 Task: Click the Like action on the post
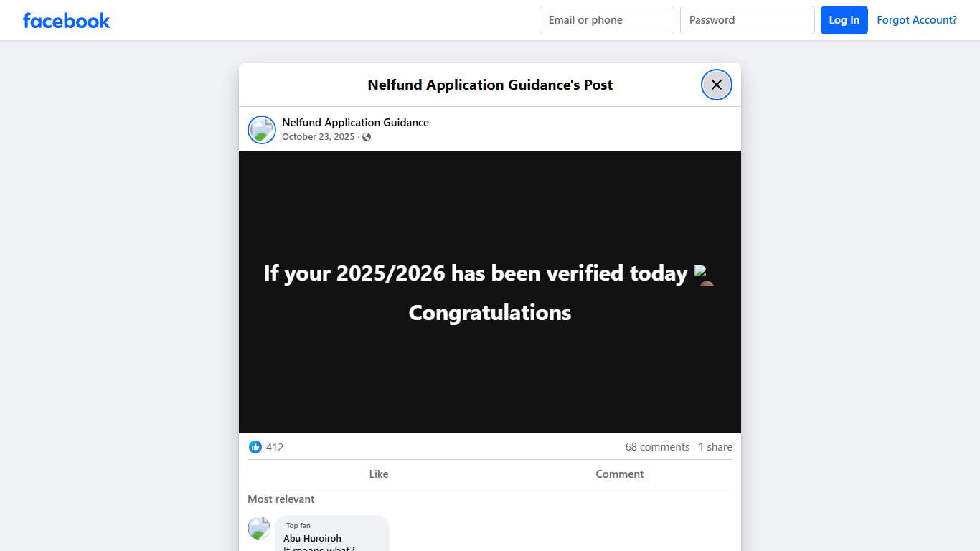(378, 474)
